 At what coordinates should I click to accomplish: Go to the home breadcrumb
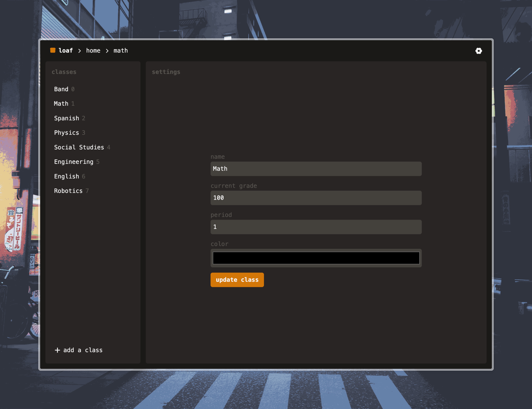point(93,51)
